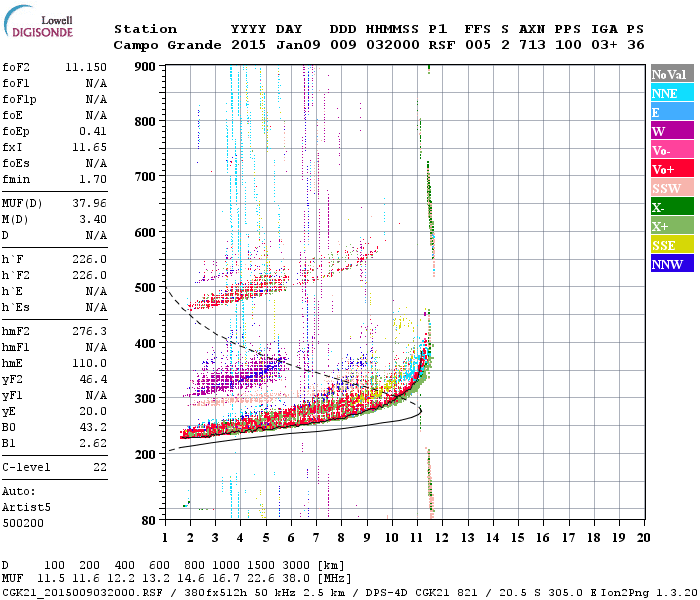Image resolution: width=700 pixels, height=600 pixels.
Task: Click the Campo Grande station name
Action: 167,45
